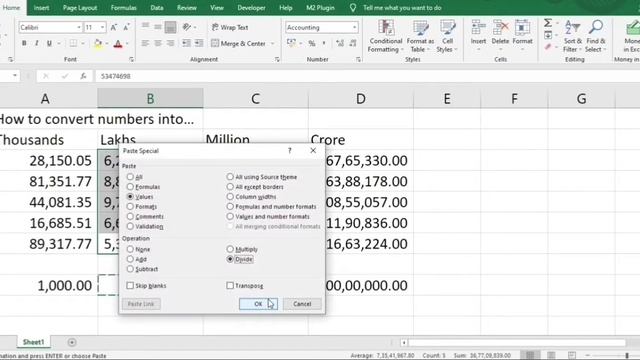Open Find & Select menu
The height and width of the screenshot is (360, 640).
pyautogui.click(x=596, y=36)
